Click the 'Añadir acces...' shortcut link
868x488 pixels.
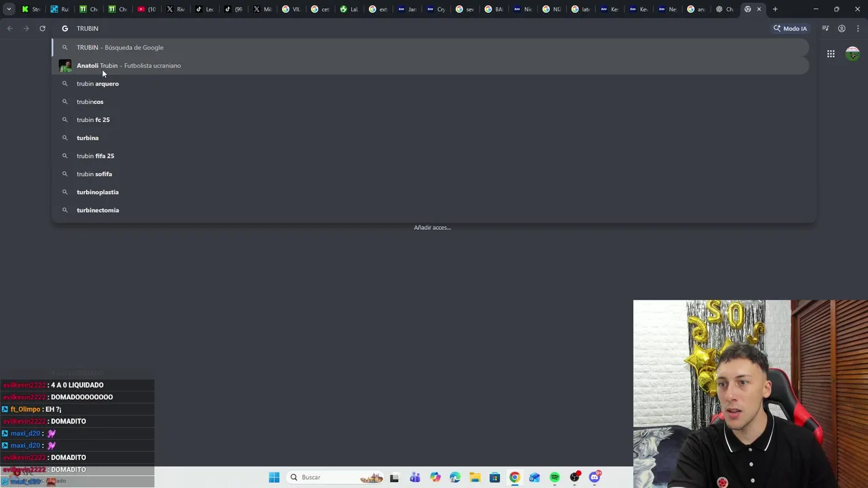pos(433,228)
